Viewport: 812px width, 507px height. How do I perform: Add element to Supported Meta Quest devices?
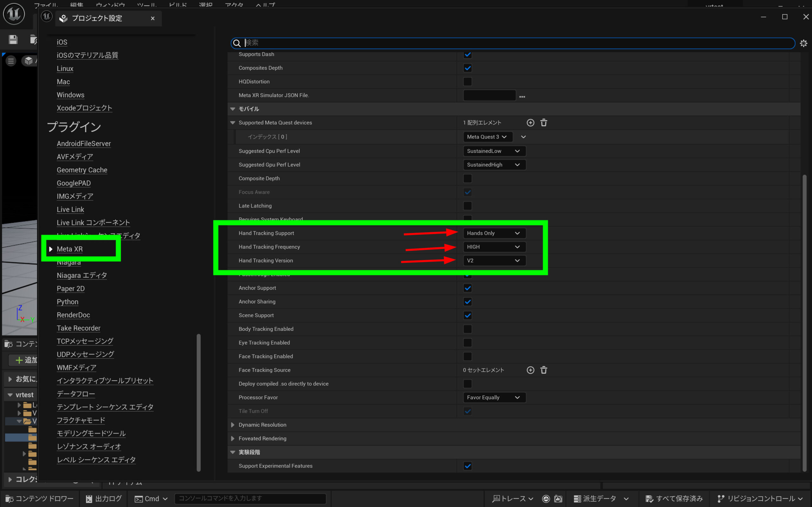(530, 123)
